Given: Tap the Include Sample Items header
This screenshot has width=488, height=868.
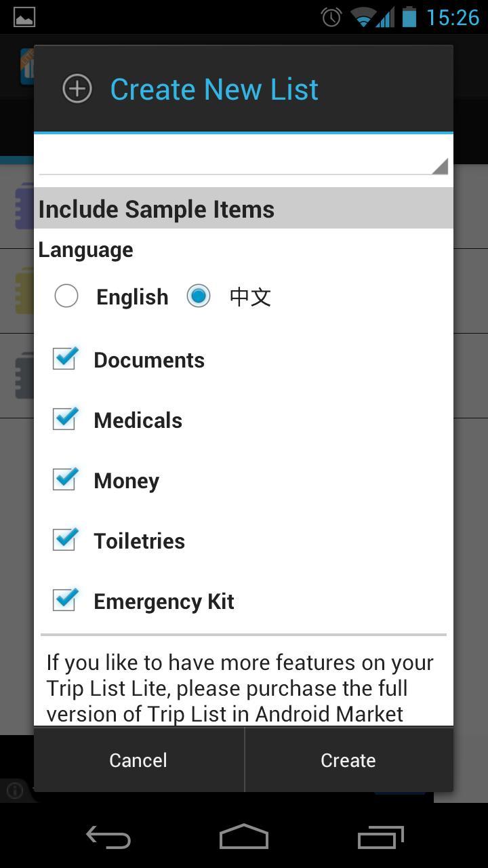Looking at the screenshot, I should 156,209.
